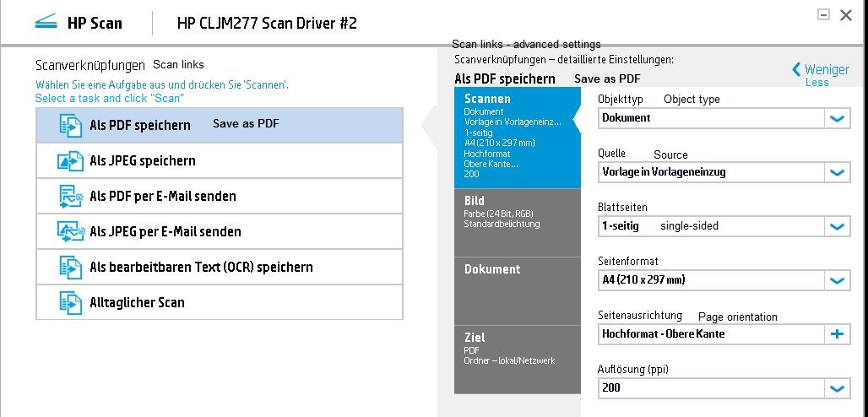Click the Hochformat - Obere Kante field
The height and width of the screenshot is (417, 868).
tap(711, 334)
